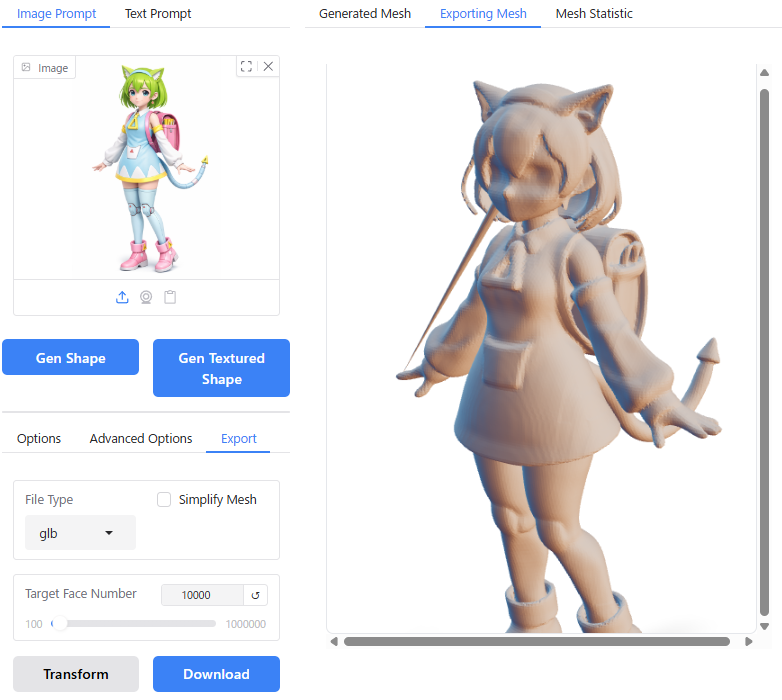Click the scroll right arrow under mesh viewer
The width and height of the screenshot is (782, 700).
tap(748, 641)
